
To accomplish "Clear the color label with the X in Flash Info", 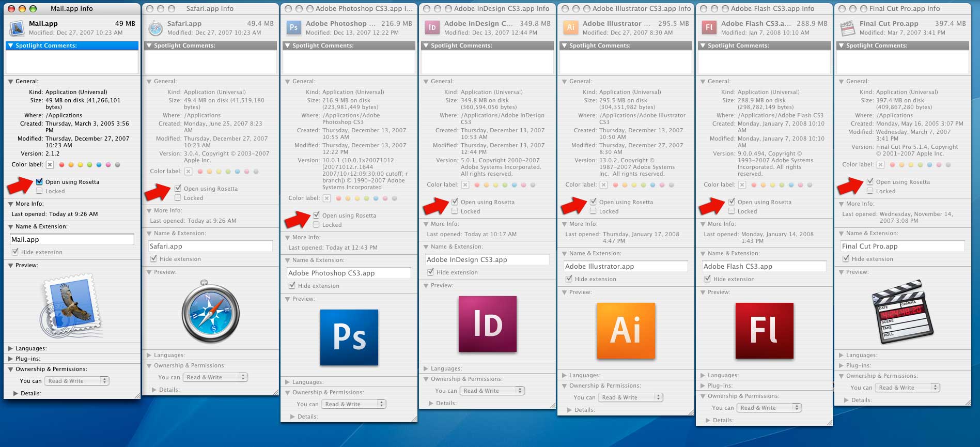I will (x=742, y=185).
